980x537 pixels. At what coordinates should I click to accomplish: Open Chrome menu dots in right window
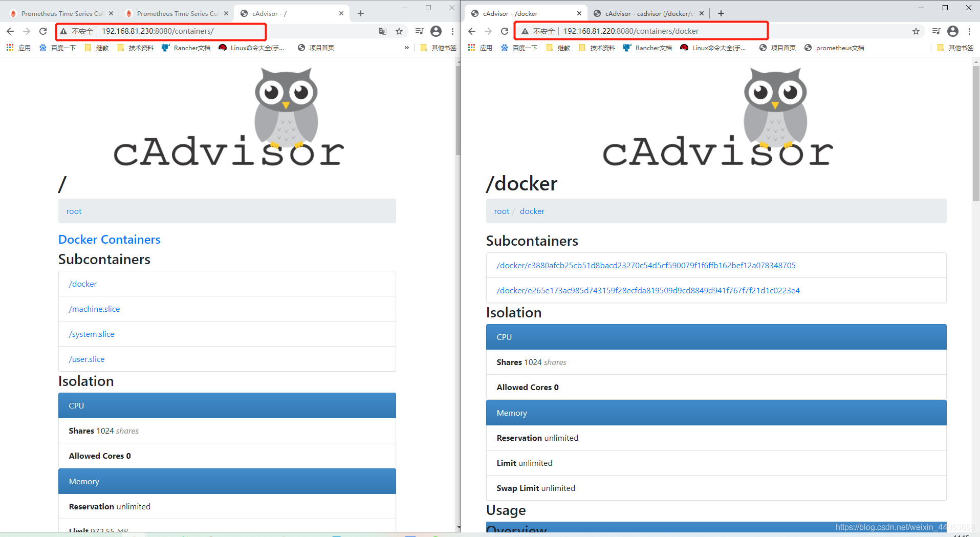(x=969, y=31)
